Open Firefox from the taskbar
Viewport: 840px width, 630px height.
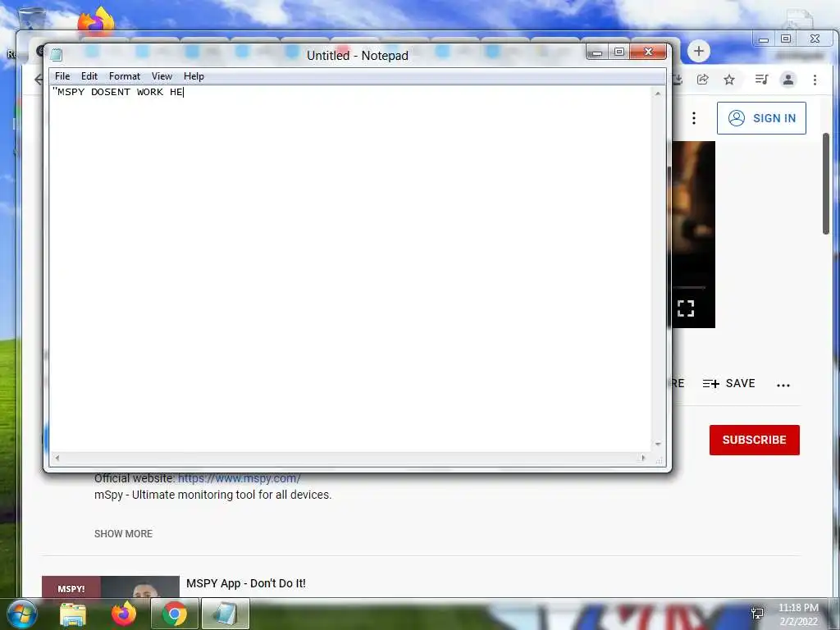(x=124, y=614)
